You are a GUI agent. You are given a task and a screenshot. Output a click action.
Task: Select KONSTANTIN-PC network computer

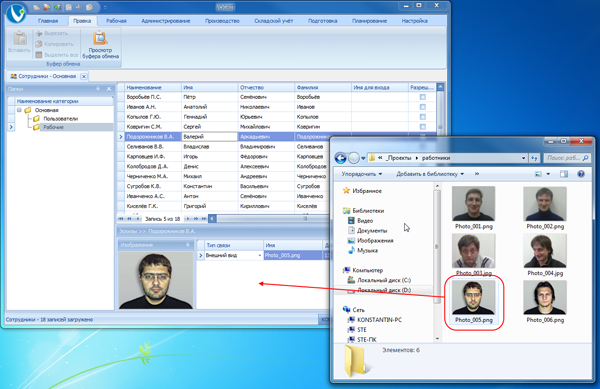coord(375,320)
